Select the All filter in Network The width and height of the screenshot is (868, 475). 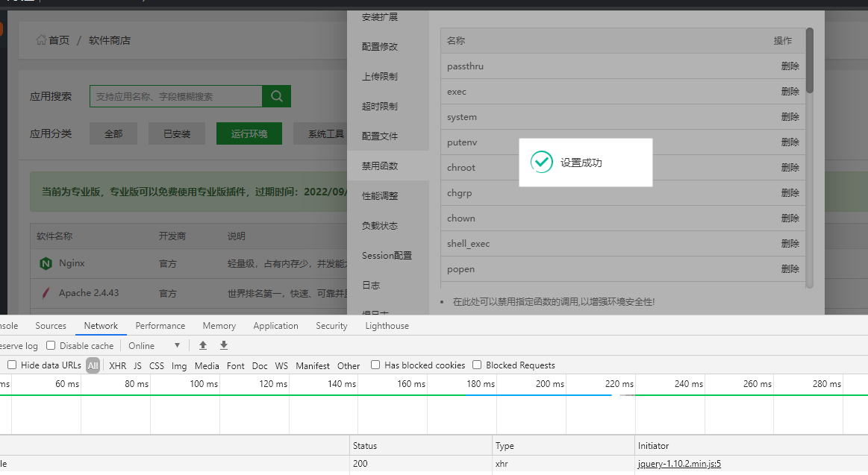[x=93, y=365]
